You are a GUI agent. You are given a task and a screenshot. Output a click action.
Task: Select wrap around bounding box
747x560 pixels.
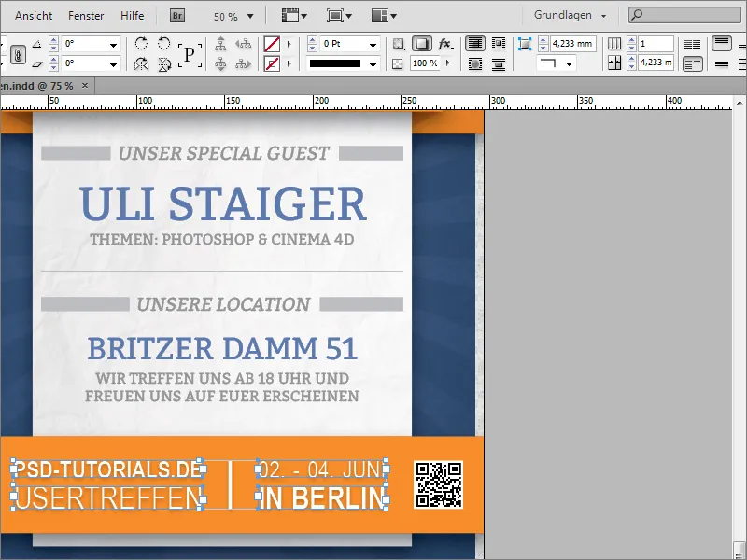[499, 44]
